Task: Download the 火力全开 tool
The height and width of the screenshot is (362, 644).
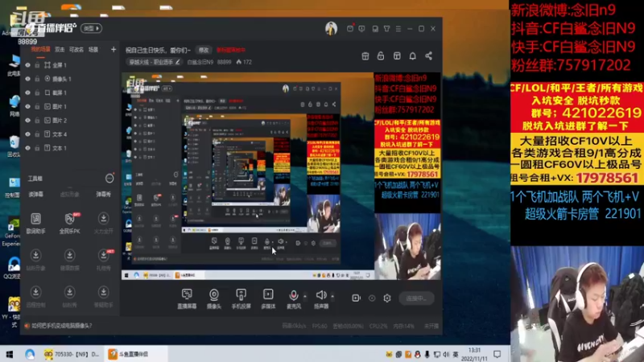Action: pos(104,224)
